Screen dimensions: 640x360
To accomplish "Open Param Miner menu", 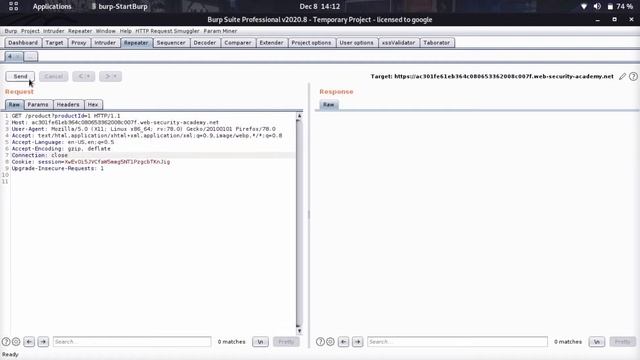I will [220, 31].
